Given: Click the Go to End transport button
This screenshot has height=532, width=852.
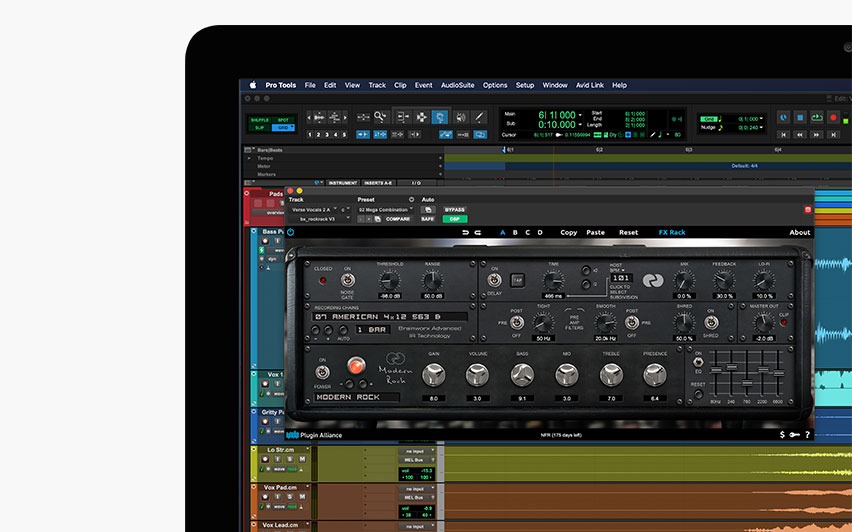Looking at the screenshot, I should [834, 134].
